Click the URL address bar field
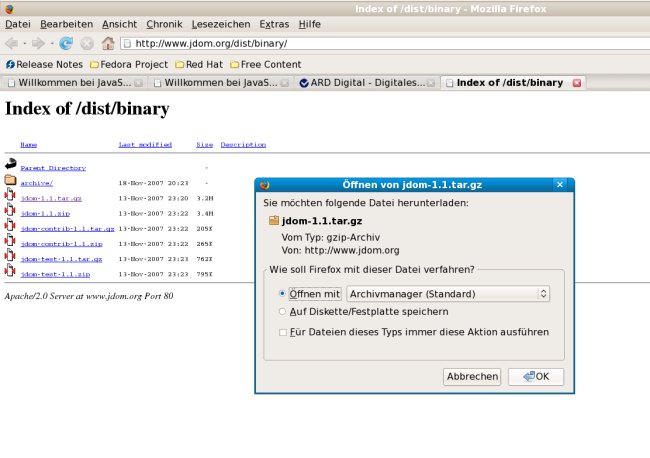The height and width of the screenshot is (458, 650). coord(380,43)
